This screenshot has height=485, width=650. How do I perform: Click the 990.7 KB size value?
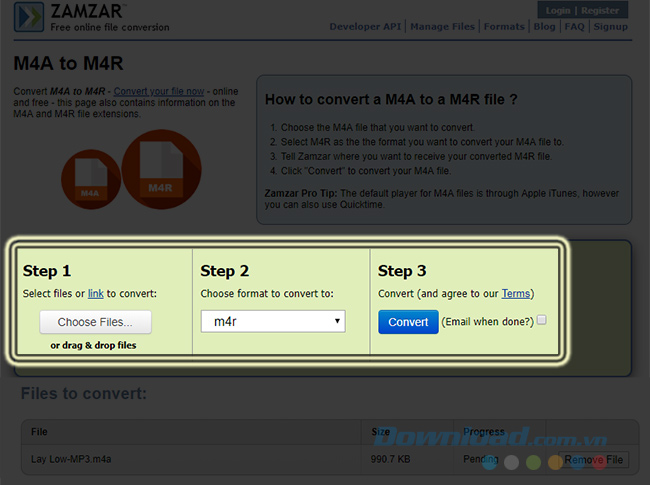[x=390, y=459]
